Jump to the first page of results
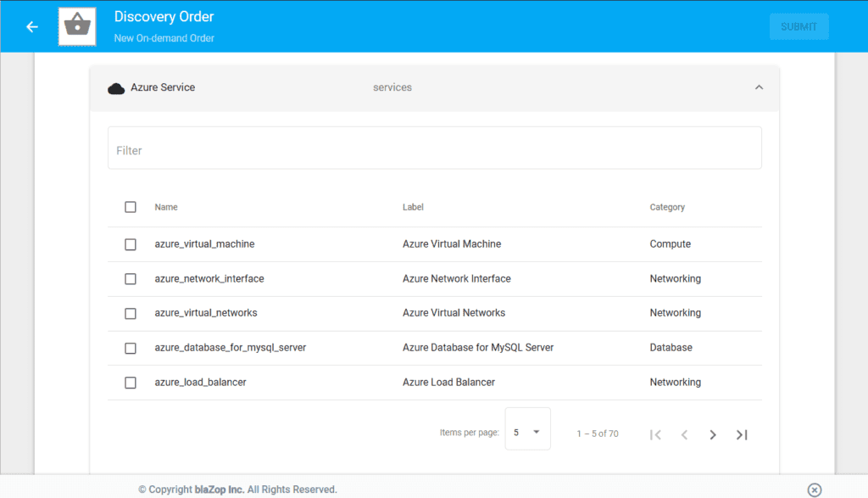The width and height of the screenshot is (868, 498). click(x=655, y=435)
